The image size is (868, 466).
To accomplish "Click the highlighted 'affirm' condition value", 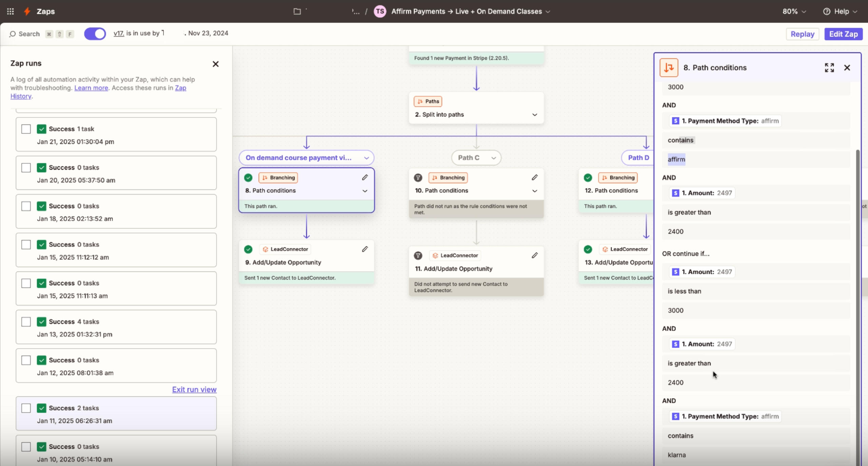I will click(676, 159).
